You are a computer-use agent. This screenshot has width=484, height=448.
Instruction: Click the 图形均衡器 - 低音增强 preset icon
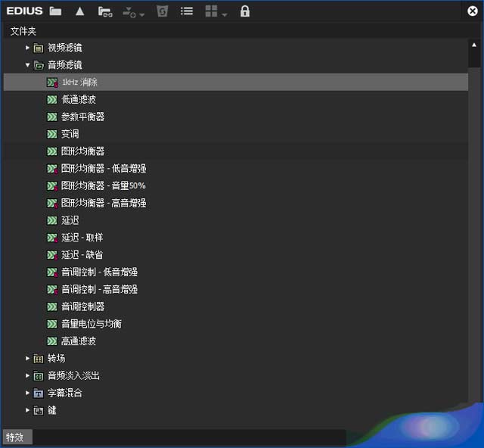point(52,169)
